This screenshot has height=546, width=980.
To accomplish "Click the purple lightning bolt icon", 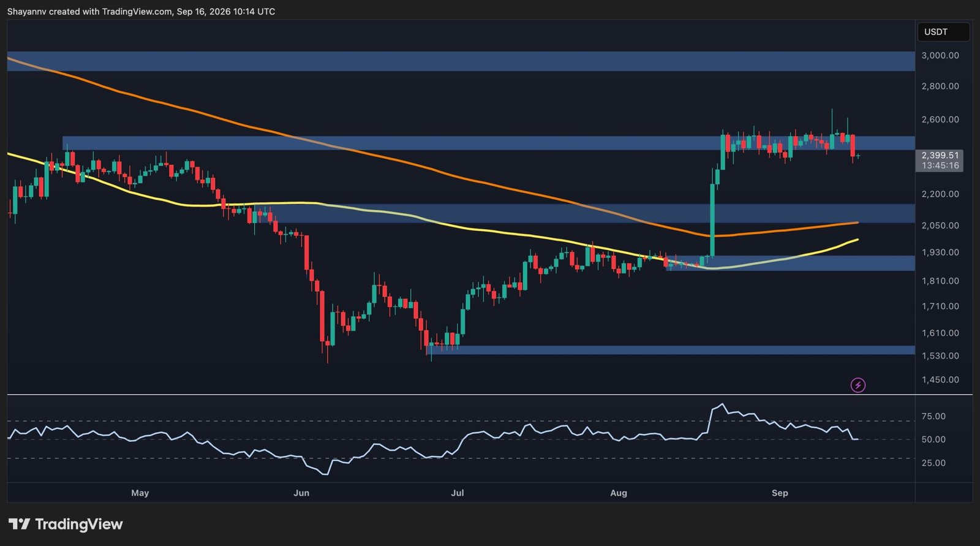I will (858, 385).
